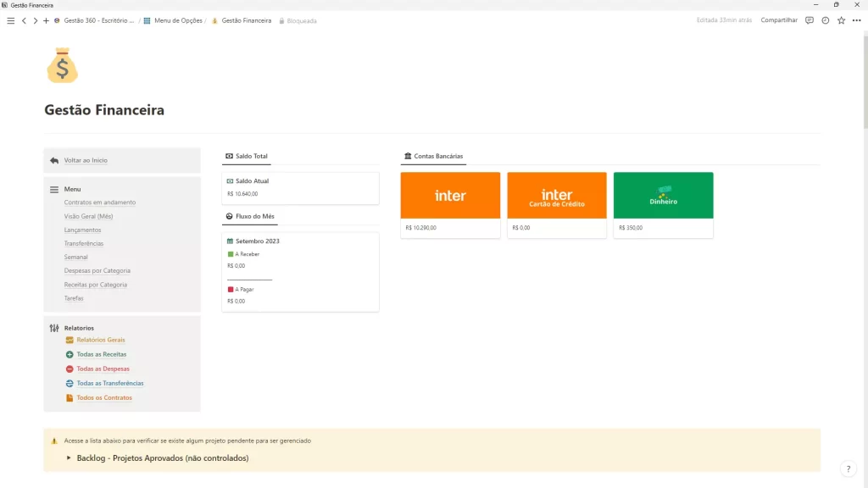Viewport: 868px width, 488px height.
Task: Click the blue transfer icon for Transferências
Action: (x=70, y=384)
